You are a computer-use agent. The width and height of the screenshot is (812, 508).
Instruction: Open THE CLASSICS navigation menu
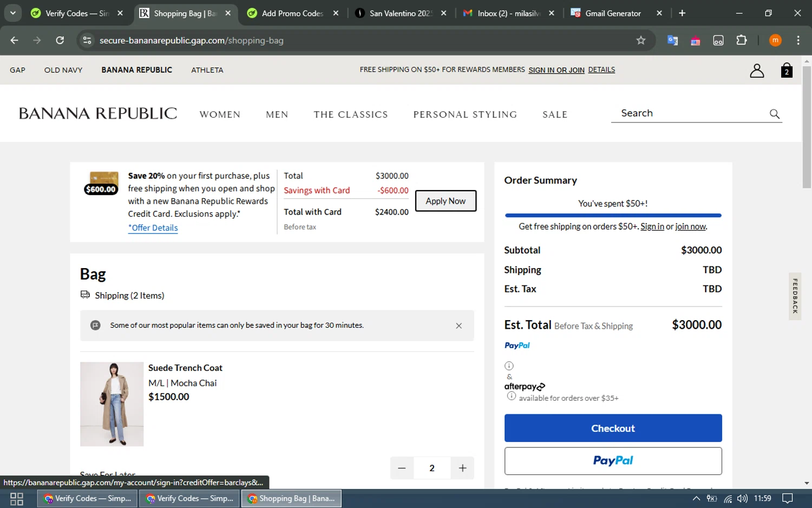351,114
